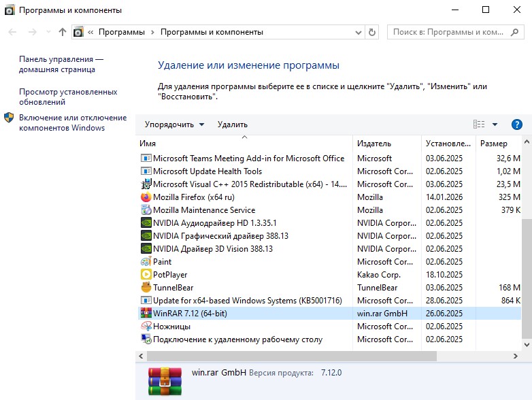Click the WinRAR 7.12 list icon
The width and height of the screenshot is (532, 400).
(x=146, y=314)
